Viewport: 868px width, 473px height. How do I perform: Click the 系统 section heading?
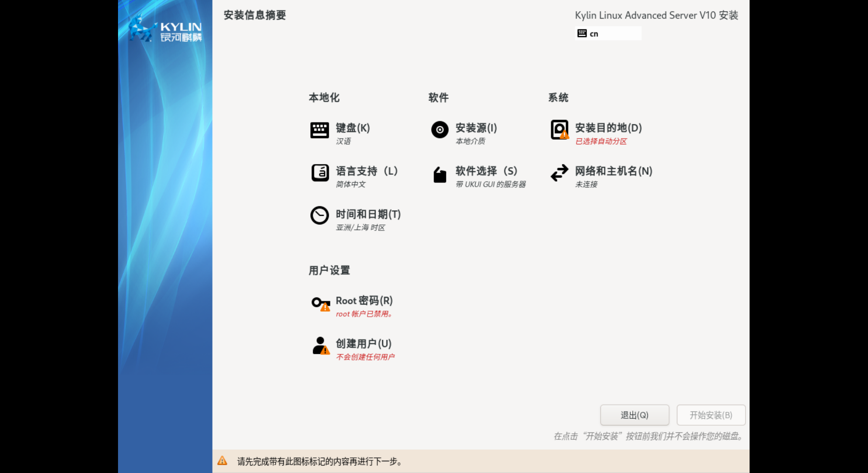[558, 97]
